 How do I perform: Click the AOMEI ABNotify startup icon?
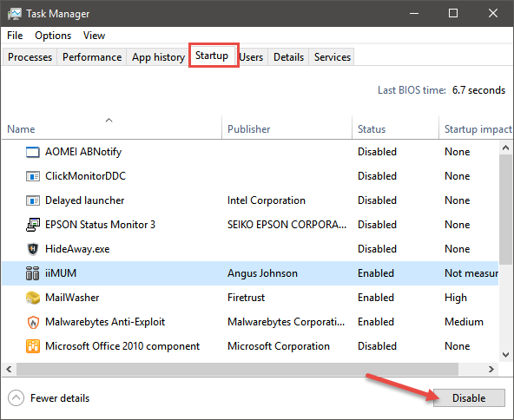pos(33,152)
